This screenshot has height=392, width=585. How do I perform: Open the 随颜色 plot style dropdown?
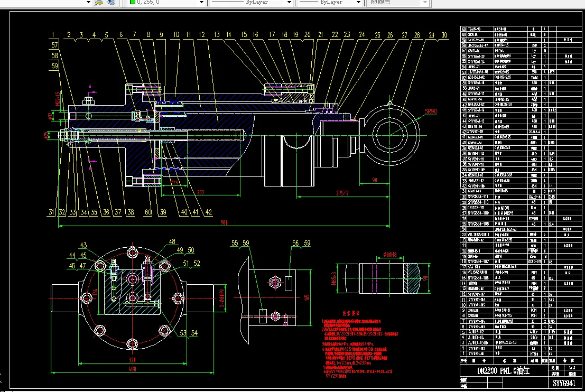tap(425, 2)
